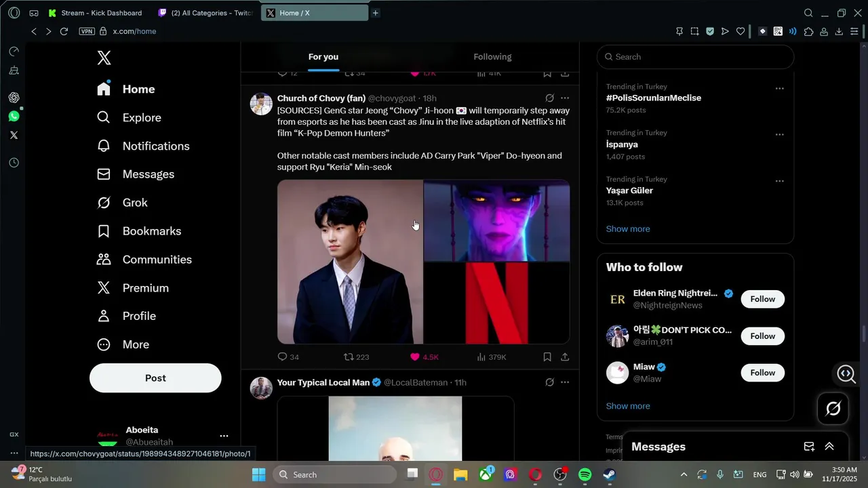Open Home in X navigation

tap(126, 89)
